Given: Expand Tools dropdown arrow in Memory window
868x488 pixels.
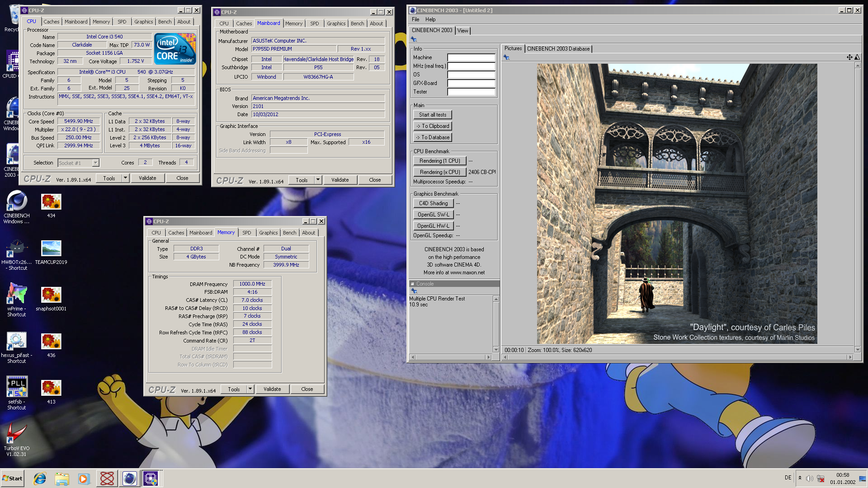Looking at the screenshot, I should coord(250,389).
